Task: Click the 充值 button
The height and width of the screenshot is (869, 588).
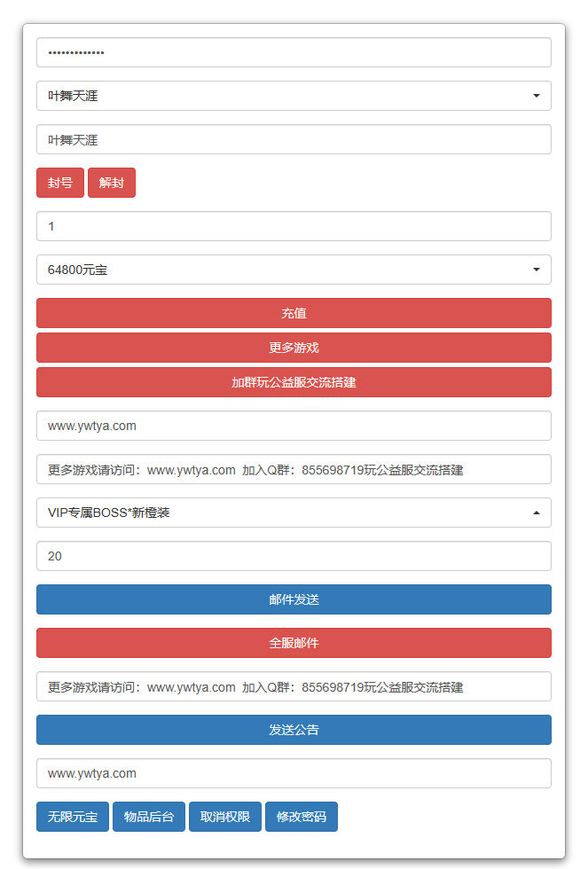Action: point(294,313)
